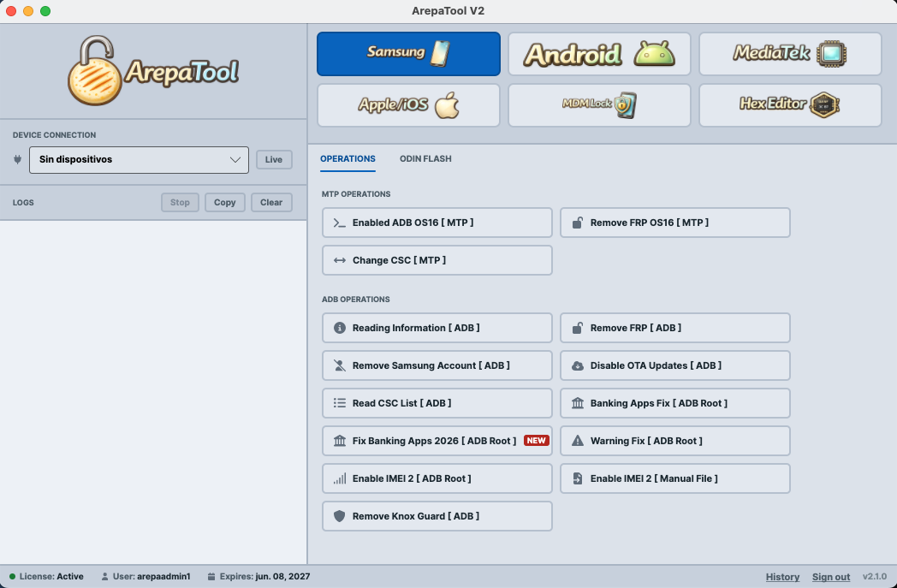The height and width of the screenshot is (588, 897).
Task: Click the arrows icon on Change CSC
Action: [339, 260]
